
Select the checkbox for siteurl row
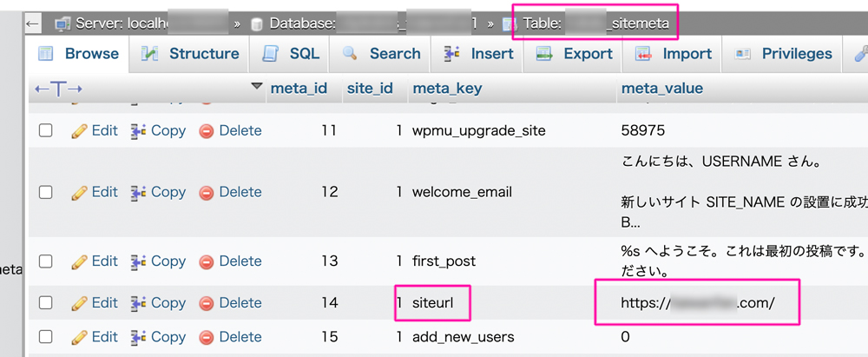[x=46, y=303]
